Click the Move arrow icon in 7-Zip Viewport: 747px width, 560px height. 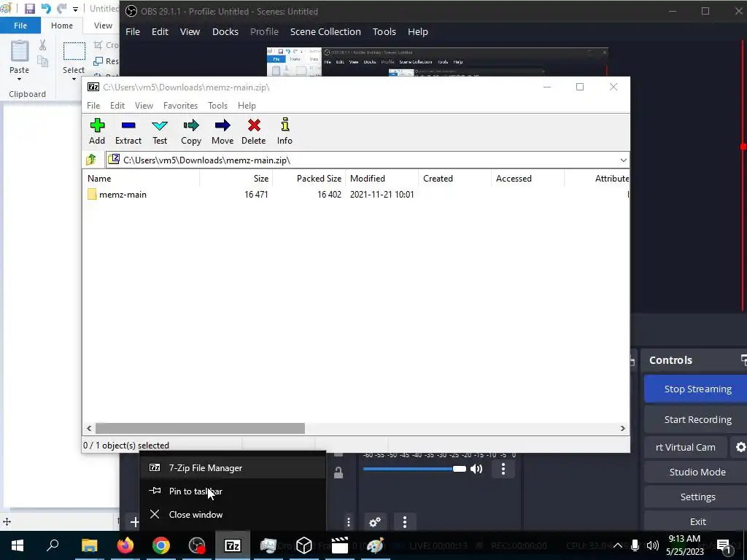coord(222,125)
